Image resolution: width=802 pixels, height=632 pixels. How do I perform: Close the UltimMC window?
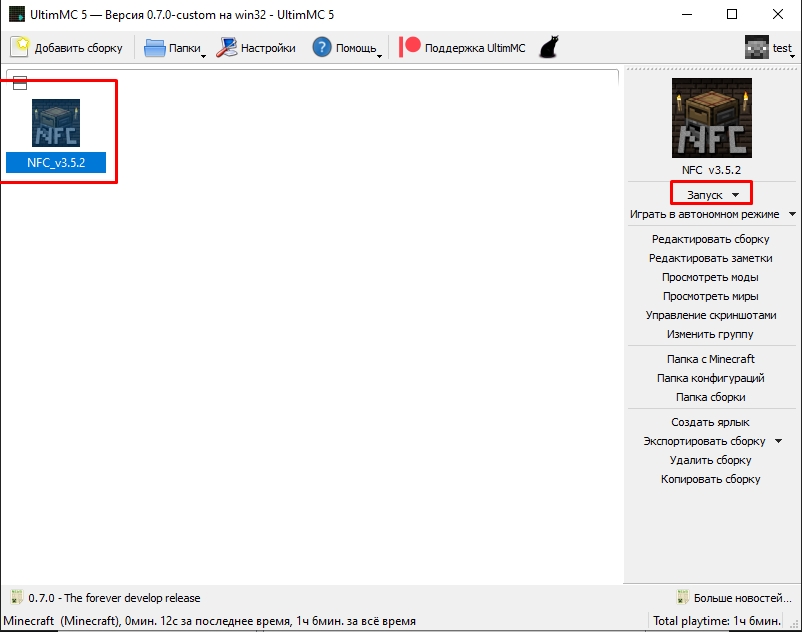click(x=777, y=14)
